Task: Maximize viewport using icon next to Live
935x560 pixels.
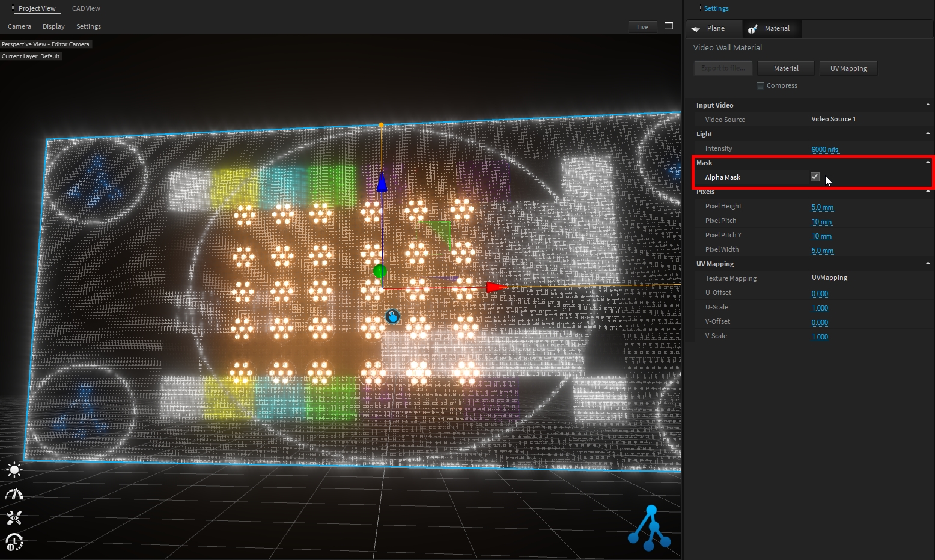Action: tap(669, 26)
